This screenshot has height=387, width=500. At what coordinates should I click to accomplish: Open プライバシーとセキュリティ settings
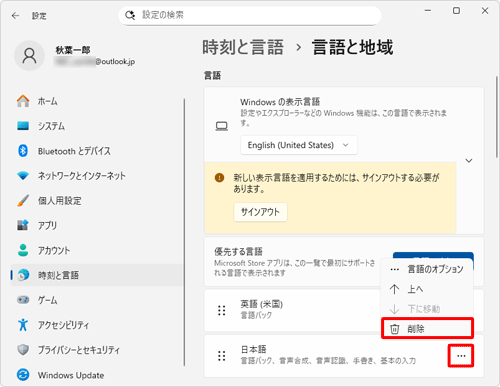97,350
